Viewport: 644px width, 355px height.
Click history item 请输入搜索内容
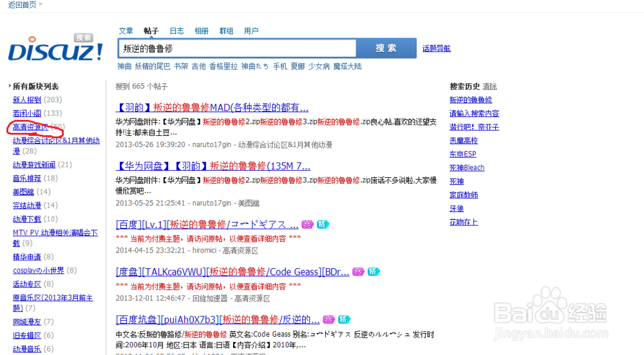coord(474,113)
